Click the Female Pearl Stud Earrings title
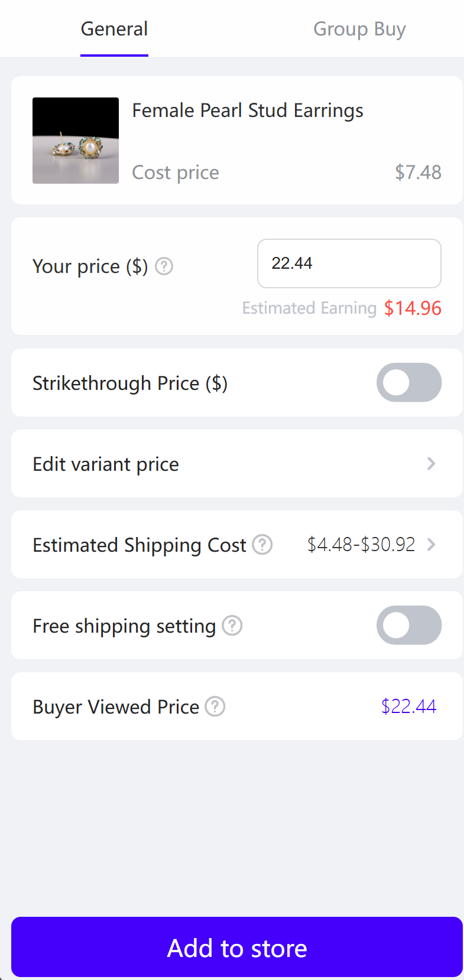 [x=248, y=110]
